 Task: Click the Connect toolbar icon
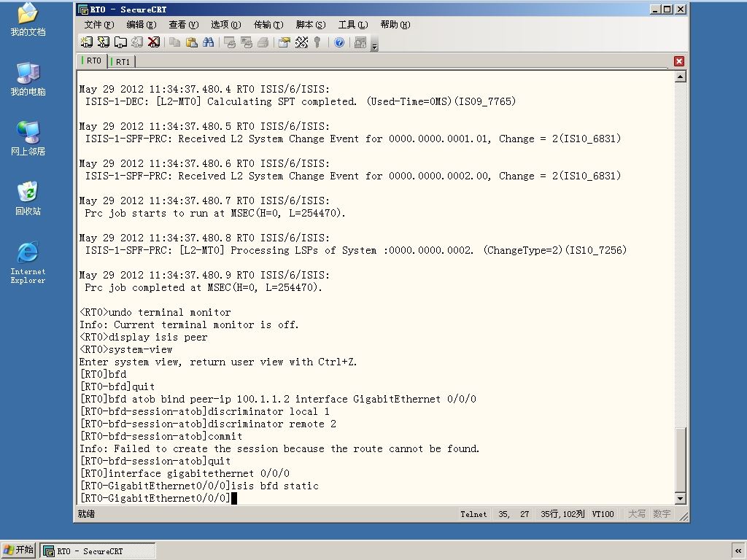[86, 42]
